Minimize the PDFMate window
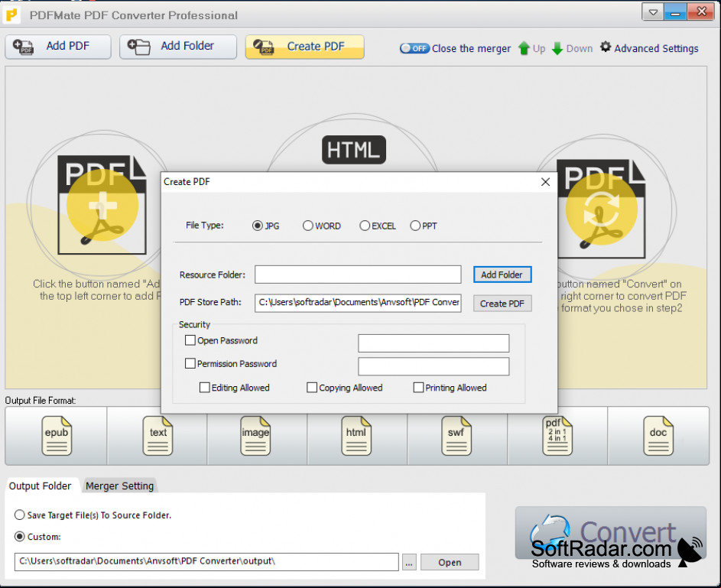This screenshot has width=721, height=588. coord(675,12)
